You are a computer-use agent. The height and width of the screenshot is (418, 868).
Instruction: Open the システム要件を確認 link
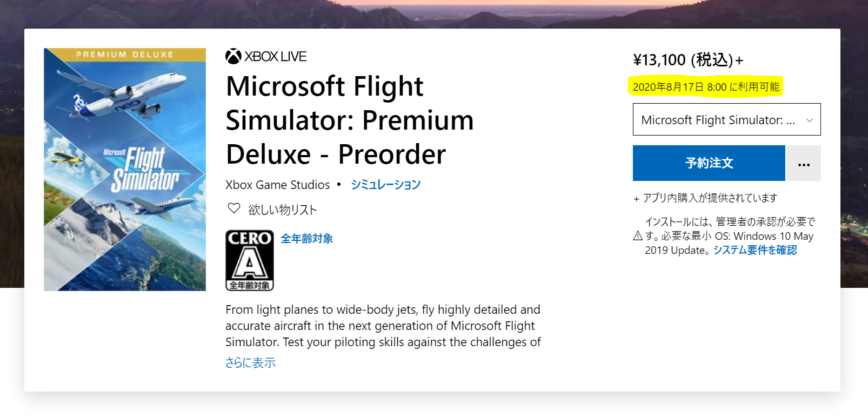click(x=755, y=250)
